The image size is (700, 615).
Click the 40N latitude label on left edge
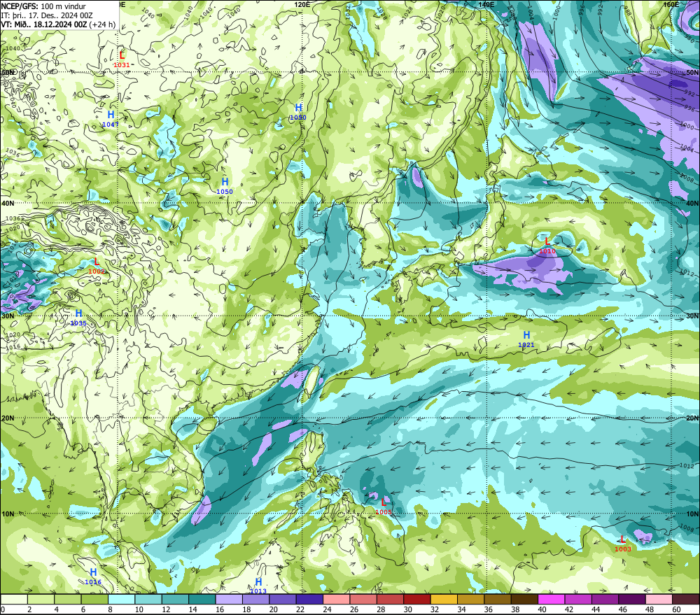[x=7, y=203]
